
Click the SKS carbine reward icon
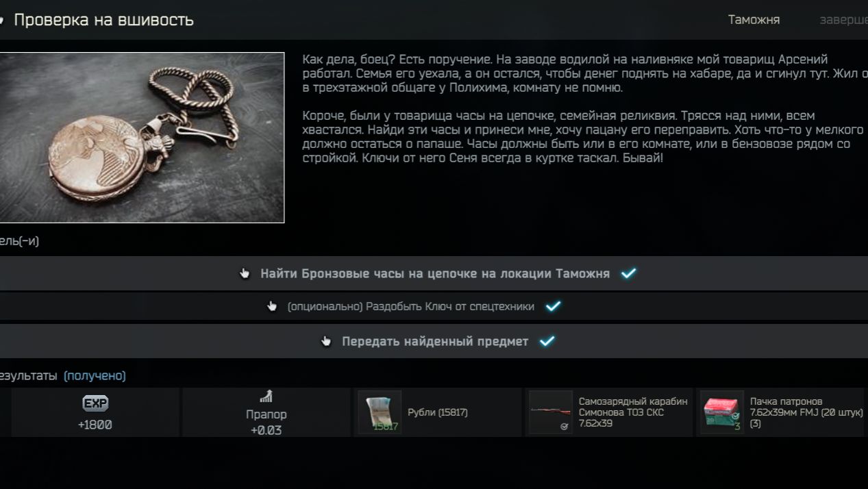click(549, 412)
